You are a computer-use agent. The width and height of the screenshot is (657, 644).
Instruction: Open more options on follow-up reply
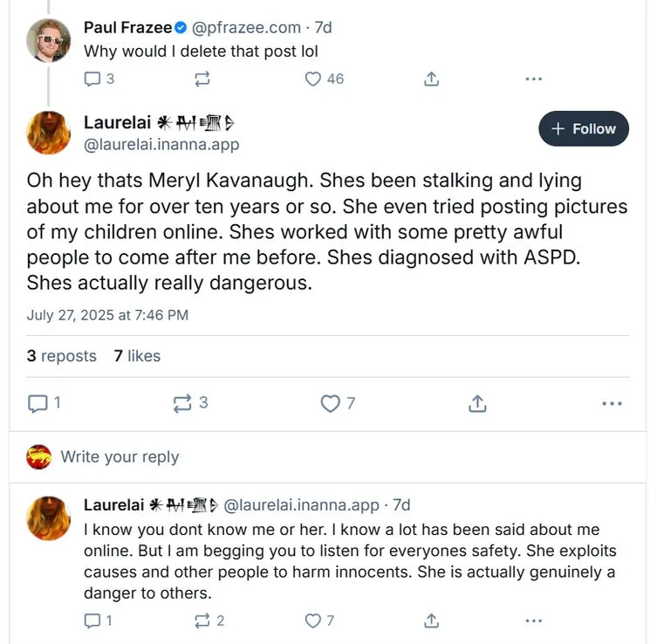pyautogui.click(x=534, y=620)
